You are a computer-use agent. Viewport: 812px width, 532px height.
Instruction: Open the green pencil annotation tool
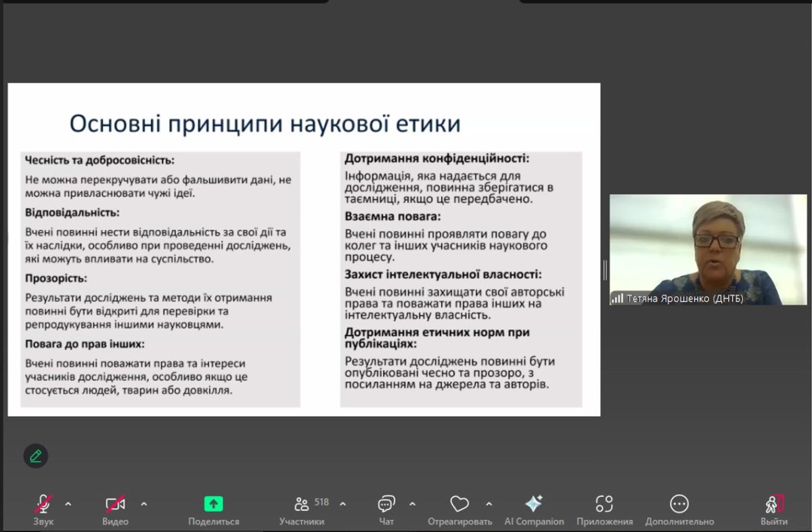36,456
